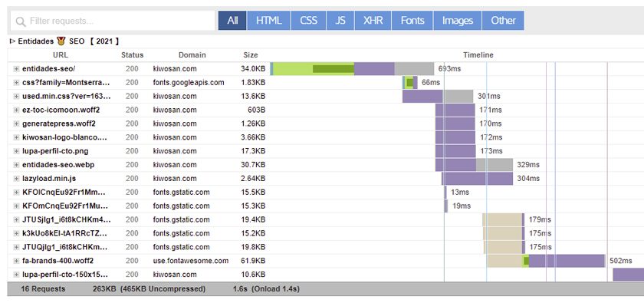
Task: Click the fonts.googleapis.com domain cell
Action: (189, 83)
